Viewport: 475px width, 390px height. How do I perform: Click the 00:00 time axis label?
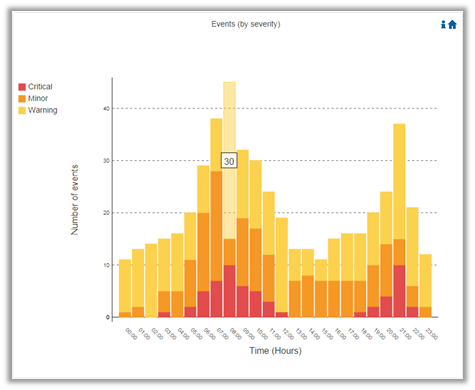tap(131, 333)
